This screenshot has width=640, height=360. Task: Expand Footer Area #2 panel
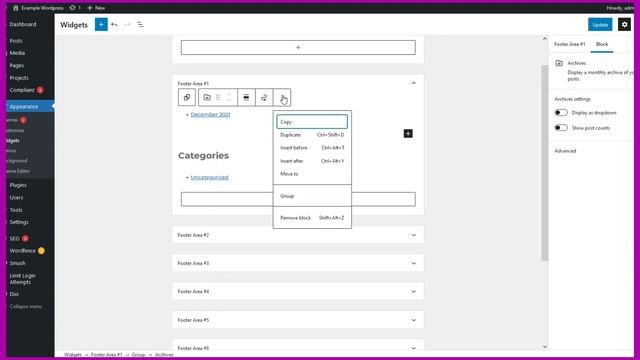tap(413, 235)
